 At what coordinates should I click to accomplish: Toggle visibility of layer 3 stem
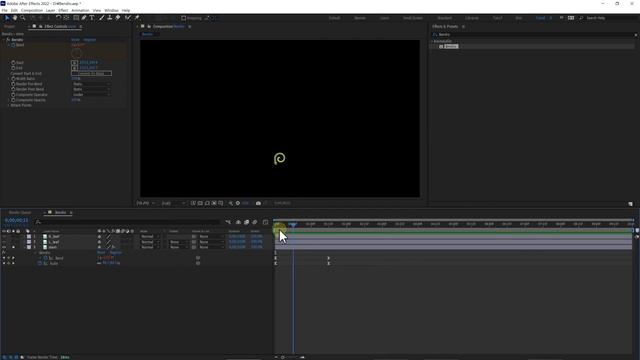[x=4, y=247]
